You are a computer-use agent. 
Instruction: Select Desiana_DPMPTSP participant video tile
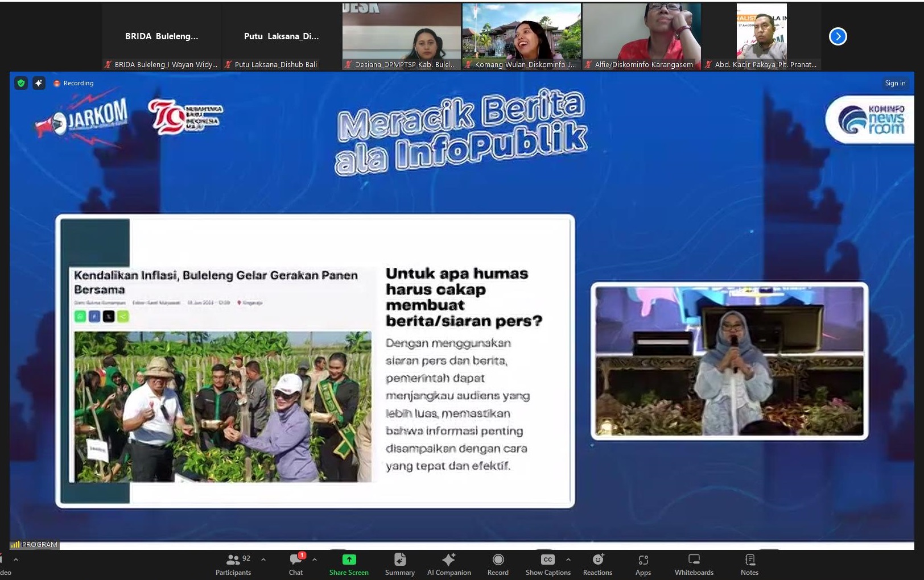pos(402,36)
